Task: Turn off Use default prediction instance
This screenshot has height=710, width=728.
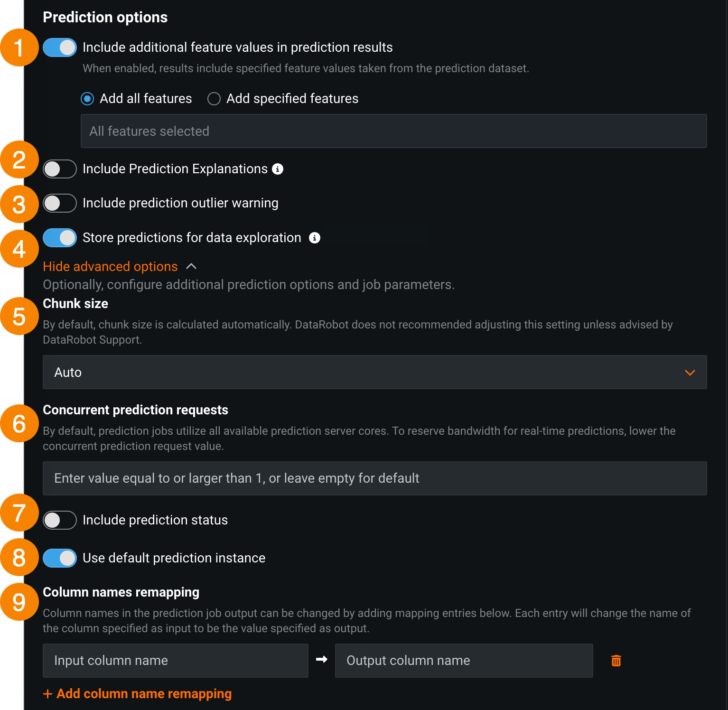Action: 60,558
